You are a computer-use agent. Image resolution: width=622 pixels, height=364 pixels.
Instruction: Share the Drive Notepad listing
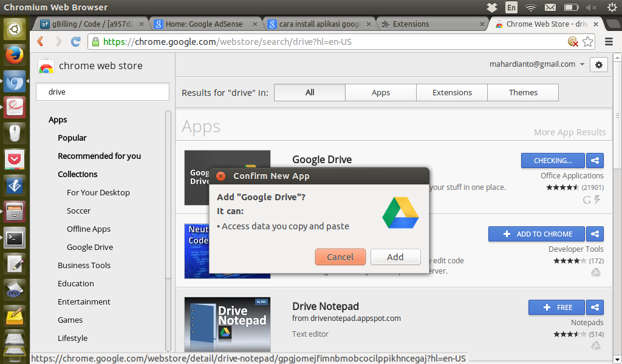click(x=595, y=307)
